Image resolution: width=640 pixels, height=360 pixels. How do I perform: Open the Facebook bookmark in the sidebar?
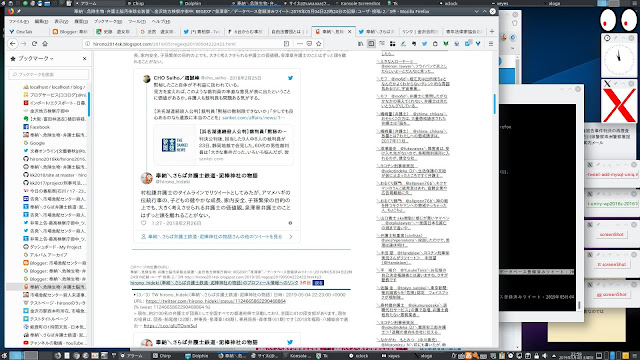[40, 127]
